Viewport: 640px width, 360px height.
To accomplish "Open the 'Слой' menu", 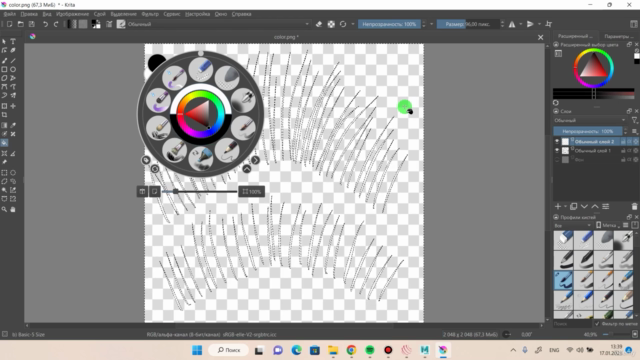I will point(100,14).
